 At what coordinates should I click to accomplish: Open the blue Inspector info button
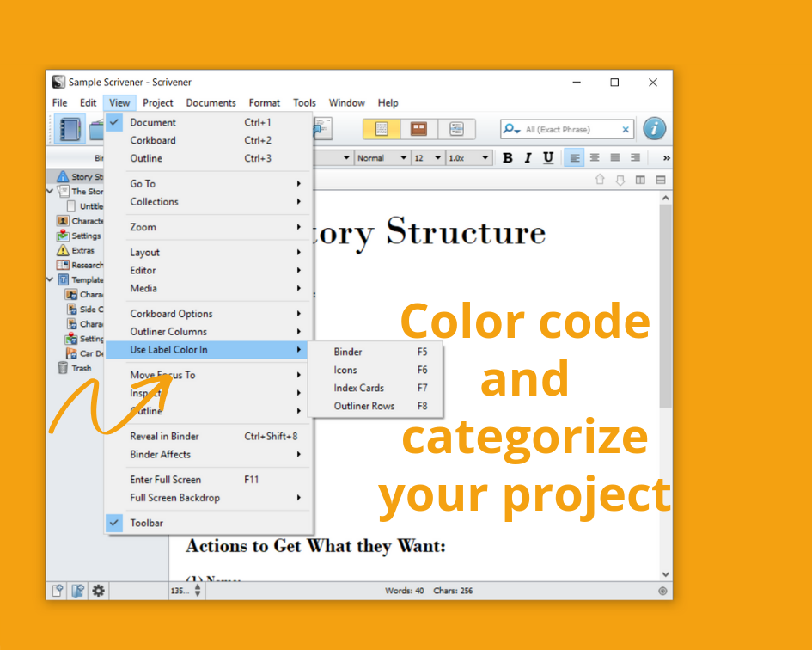coord(655,129)
